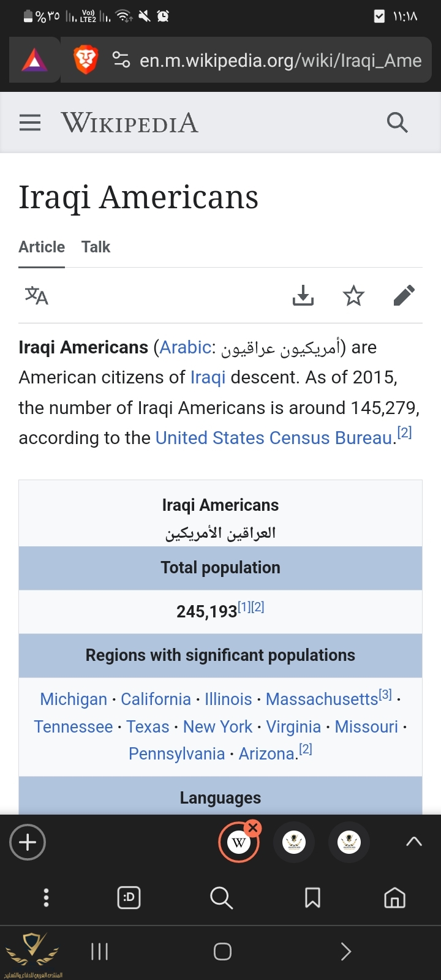Switch to the Talk tab
Viewport: 441px width, 980px height.
click(x=96, y=247)
